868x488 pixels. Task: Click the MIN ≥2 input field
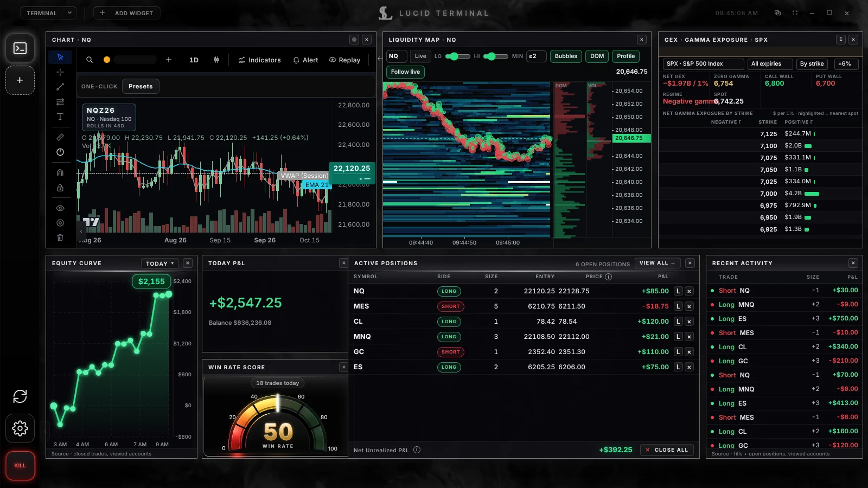click(536, 56)
